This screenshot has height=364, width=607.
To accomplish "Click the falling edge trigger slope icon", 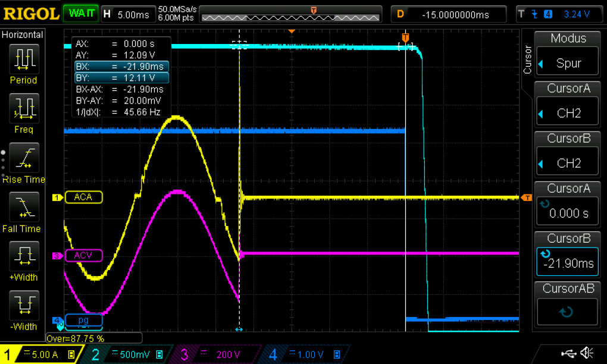I will click(534, 14).
